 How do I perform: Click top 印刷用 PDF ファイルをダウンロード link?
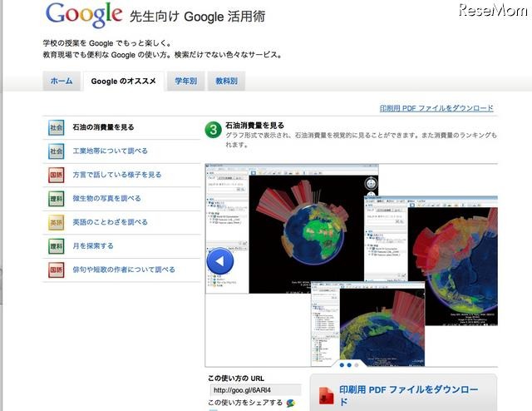436,108
